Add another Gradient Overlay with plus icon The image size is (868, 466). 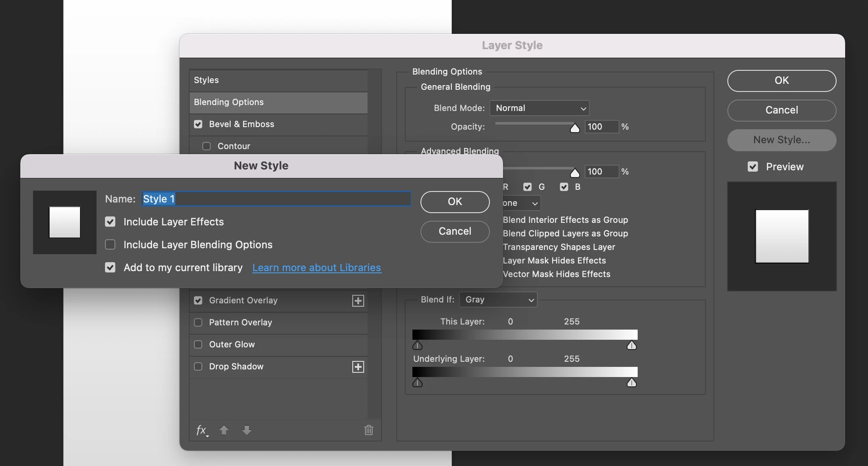click(358, 301)
